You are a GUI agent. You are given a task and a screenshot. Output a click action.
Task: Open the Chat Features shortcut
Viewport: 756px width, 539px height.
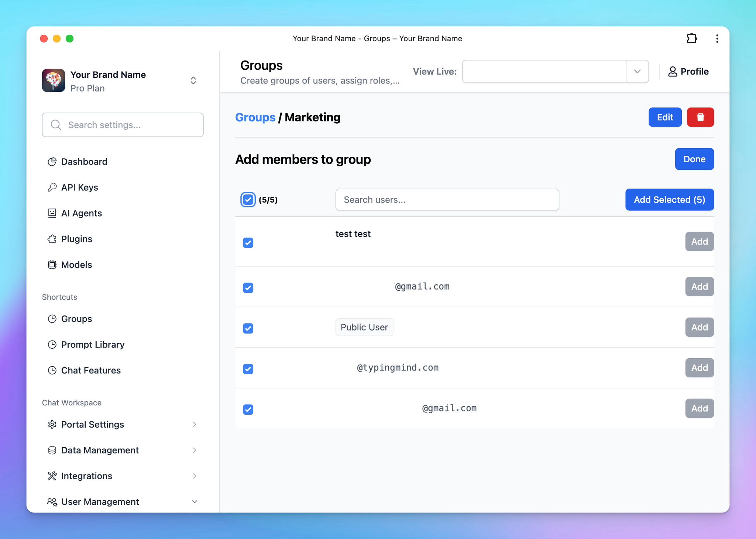pyautogui.click(x=91, y=370)
